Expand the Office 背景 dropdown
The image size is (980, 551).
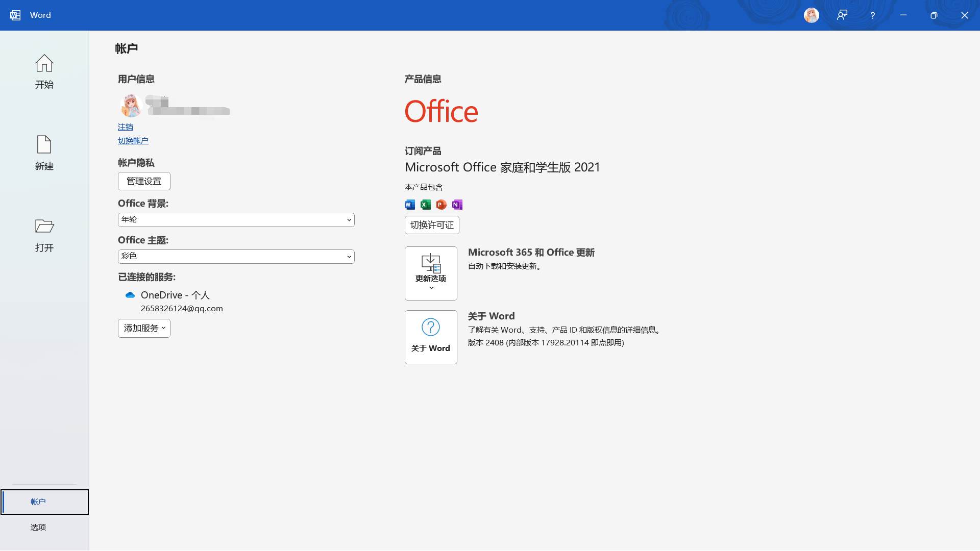236,220
